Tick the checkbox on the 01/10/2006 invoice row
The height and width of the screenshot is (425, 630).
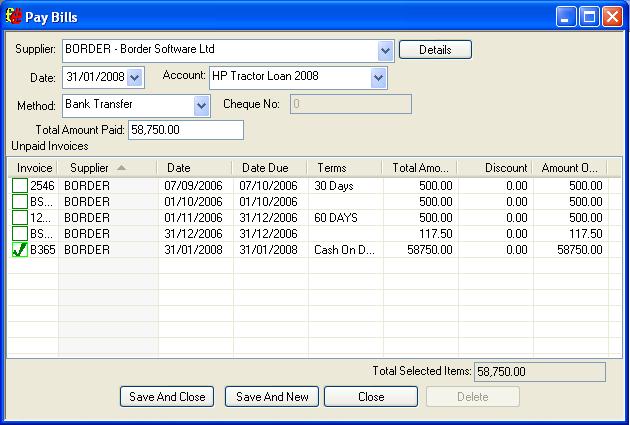20,202
